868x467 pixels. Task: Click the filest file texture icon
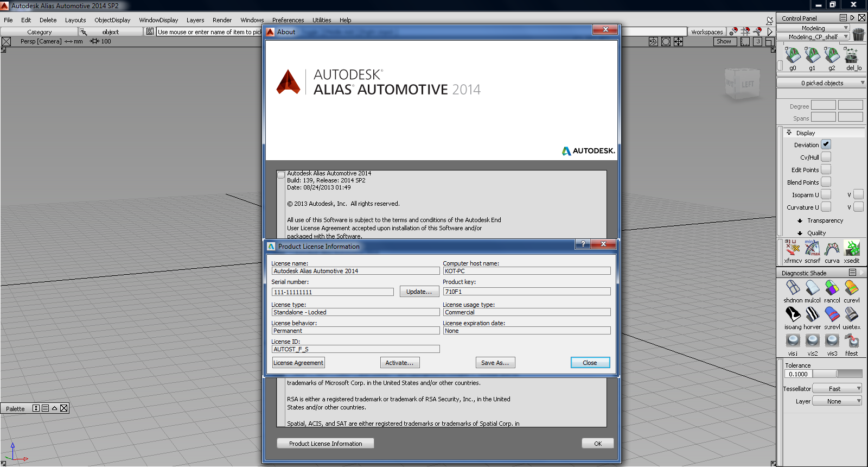coord(852,341)
